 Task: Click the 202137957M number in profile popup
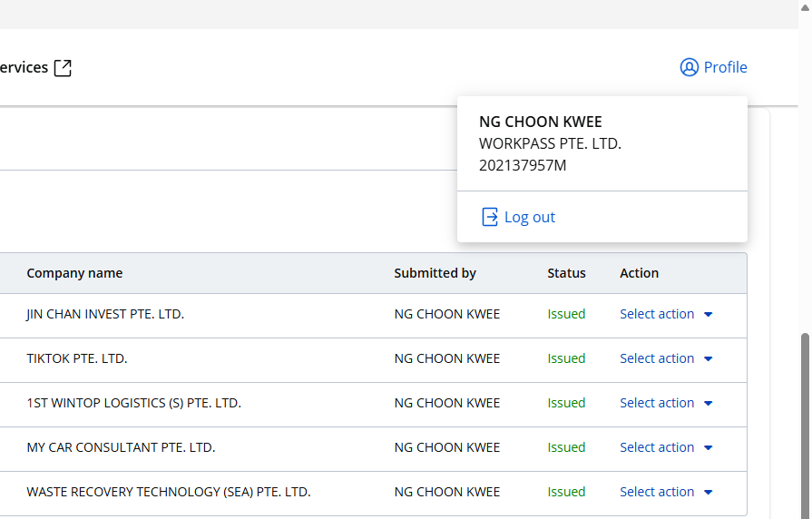(523, 165)
